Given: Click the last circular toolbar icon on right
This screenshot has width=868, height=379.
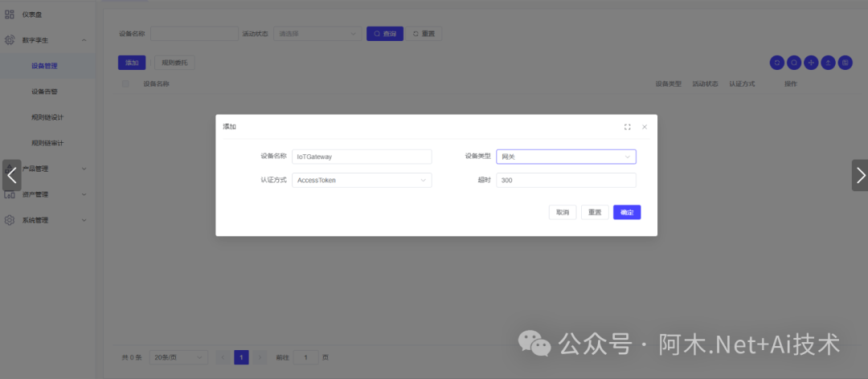Looking at the screenshot, I should [845, 63].
